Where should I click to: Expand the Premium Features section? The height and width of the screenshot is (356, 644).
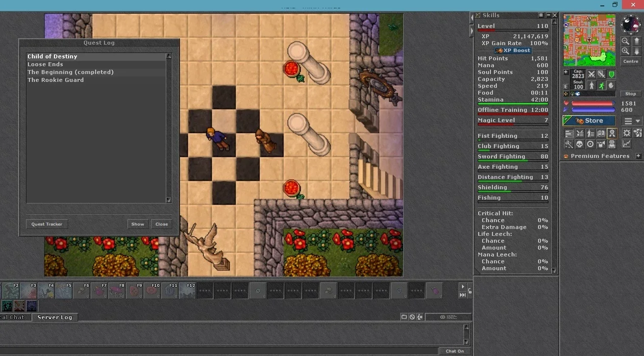639,156
